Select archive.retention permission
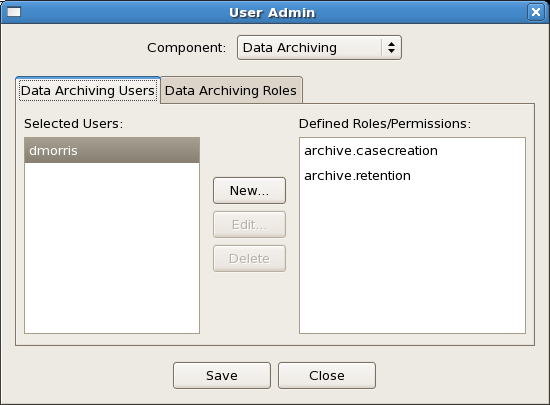550x405 pixels. 357,175
